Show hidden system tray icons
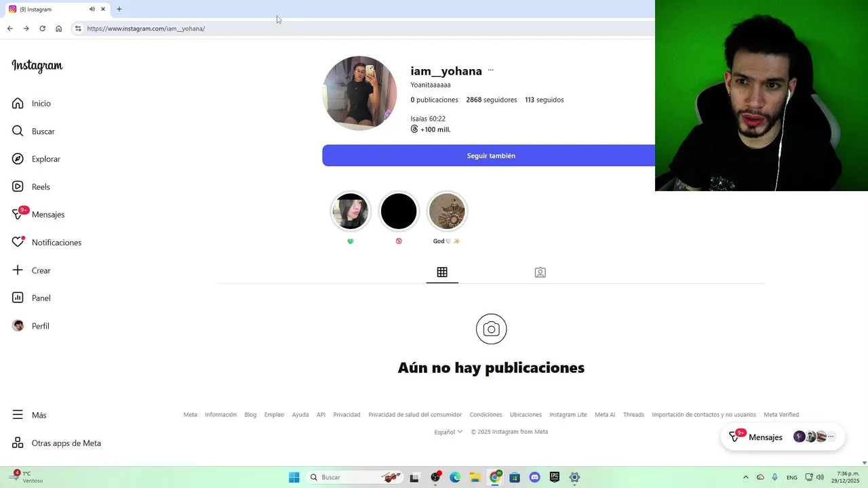The width and height of the screenshot is (868, 488). pyautogui.click(x=746, y=477)
